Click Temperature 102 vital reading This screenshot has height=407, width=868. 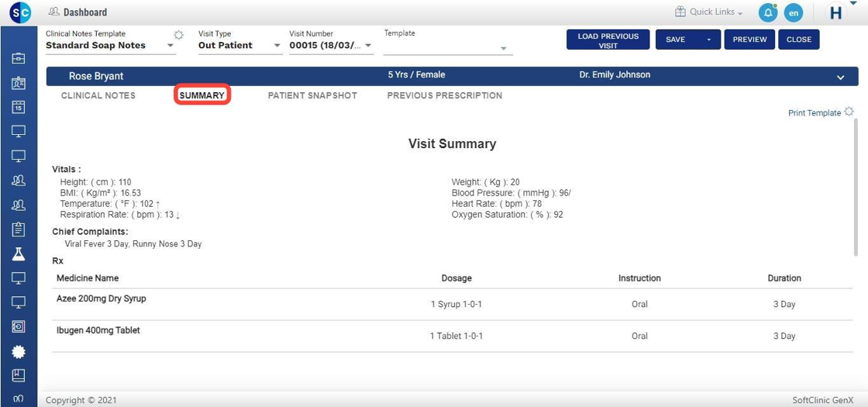click(x=111, y=204)
